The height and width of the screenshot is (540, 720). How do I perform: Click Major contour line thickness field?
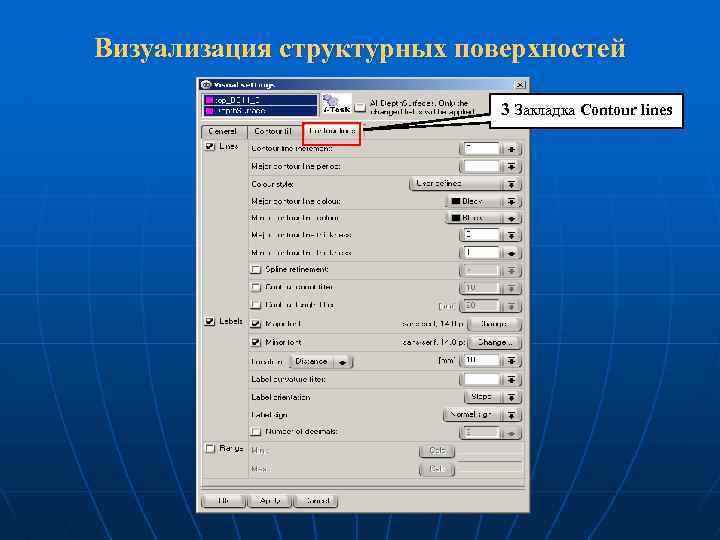(x=480, y=235)
